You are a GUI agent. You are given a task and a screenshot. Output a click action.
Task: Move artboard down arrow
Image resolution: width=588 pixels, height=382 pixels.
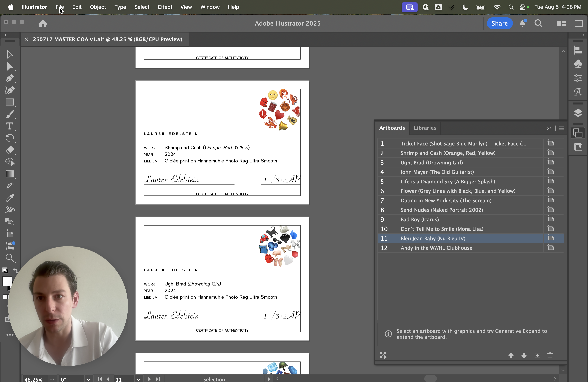coord(524,355)
